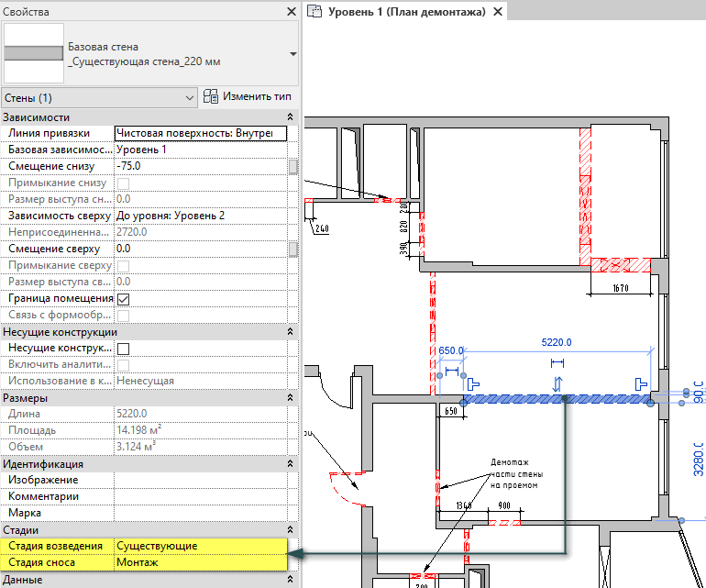This screenshot has width=706, height=588.
Task: Click the Смещение сверху row side button
Action: pyautogui.click(x=293, y=250)
